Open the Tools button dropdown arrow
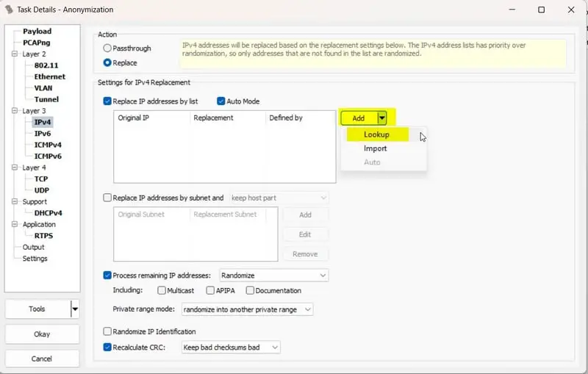588x374 pixels. [75, 309]
